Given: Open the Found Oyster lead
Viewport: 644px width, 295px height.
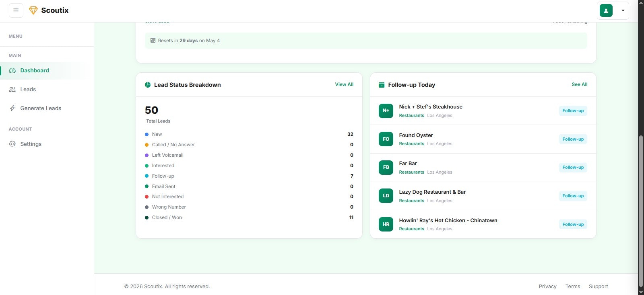Looking at the screenshot, I should (416, 135).
